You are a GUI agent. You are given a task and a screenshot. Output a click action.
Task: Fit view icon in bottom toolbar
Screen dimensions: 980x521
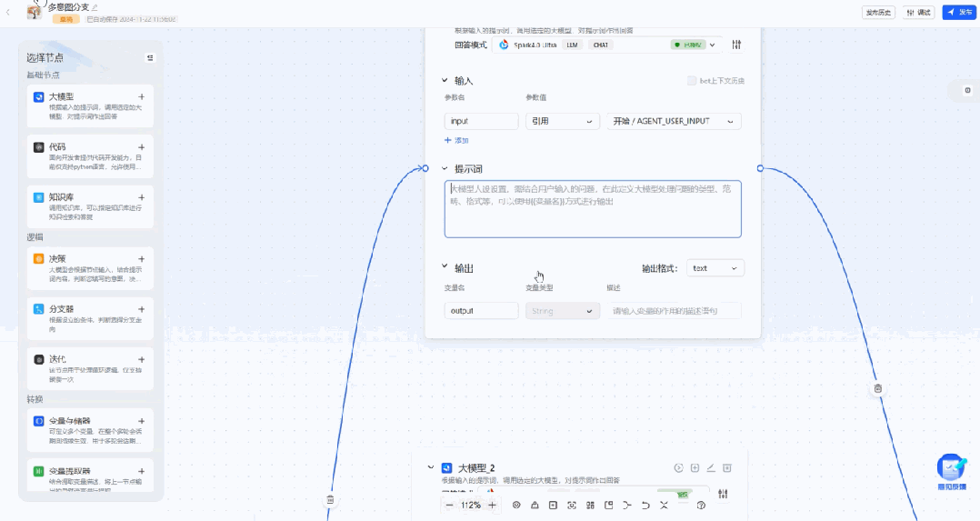pyautogui.click(x=571, y=505)
